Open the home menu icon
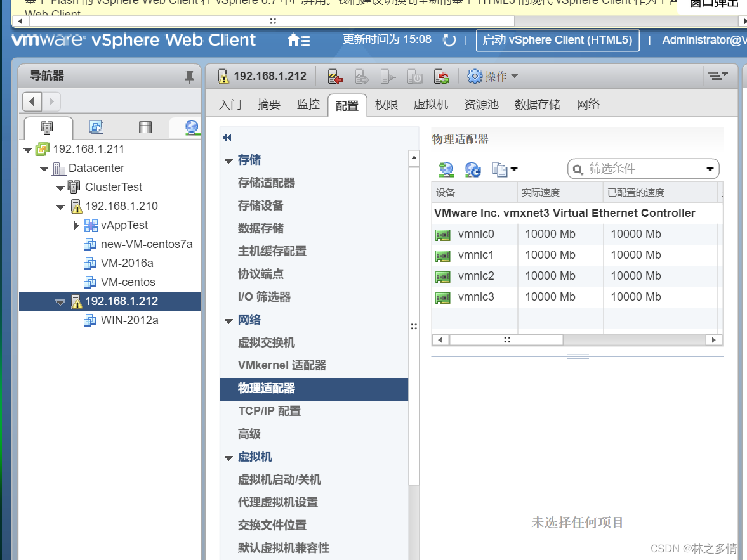Screen dimensions: 747x560 click(299, 40)
